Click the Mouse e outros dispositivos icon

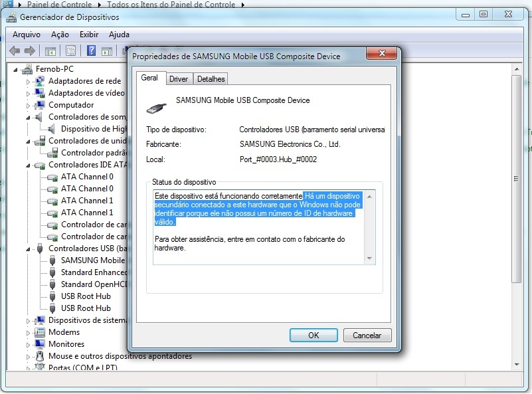point(40,356)
